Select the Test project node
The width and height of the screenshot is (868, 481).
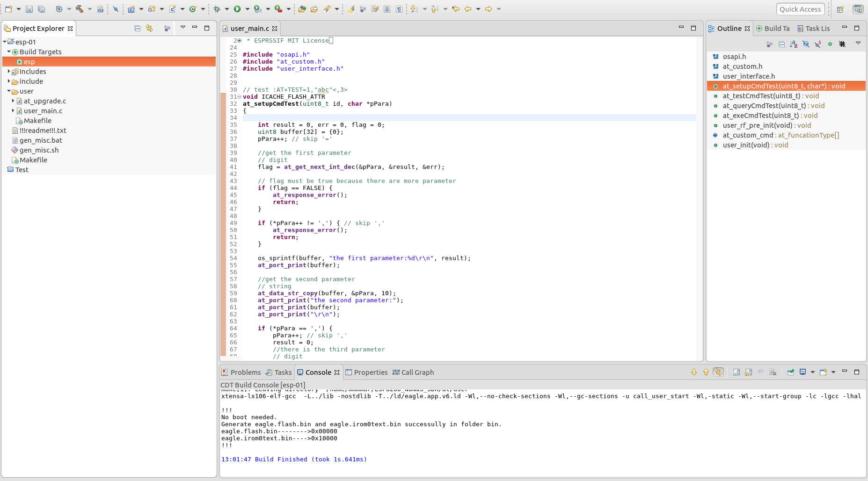pyautogui.click(x=18, y=169)
